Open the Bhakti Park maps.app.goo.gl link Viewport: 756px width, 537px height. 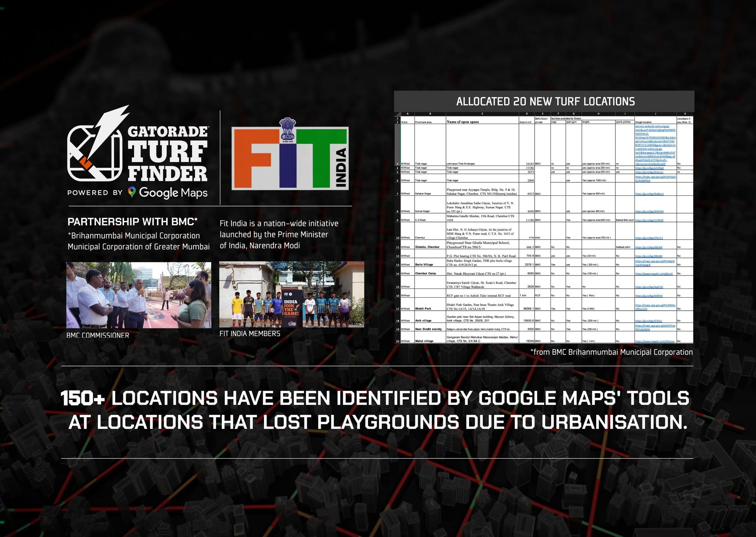point(655,307)
